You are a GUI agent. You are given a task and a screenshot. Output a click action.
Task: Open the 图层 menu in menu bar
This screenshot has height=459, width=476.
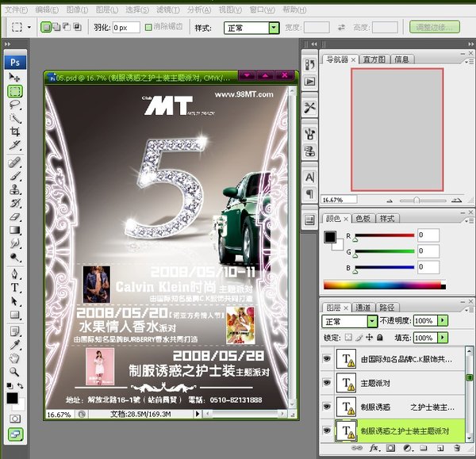pyautogui.click(x=107, y=10)
